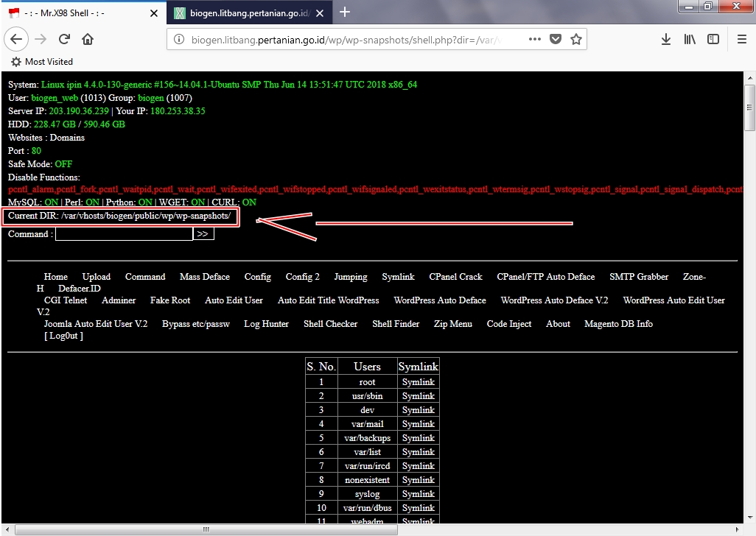This screenshot has width=756, height=536.
Task: Go back using the browser back arrow
Action: pyautogui.click(x=16, y=40)
